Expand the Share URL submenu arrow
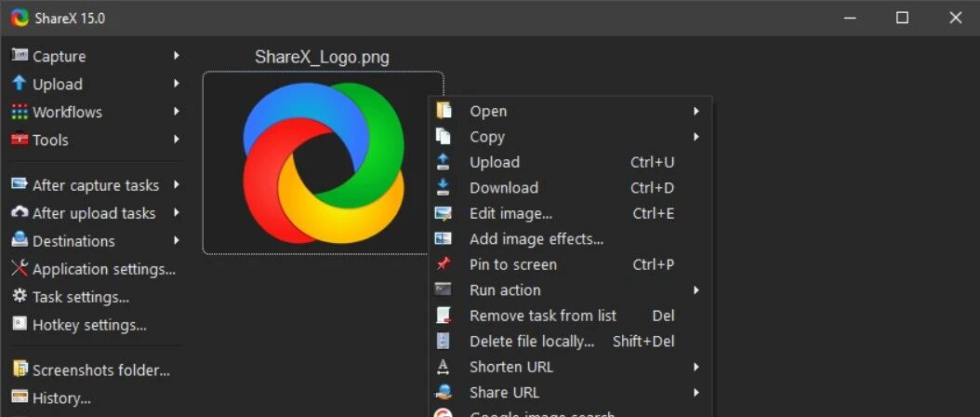The image size is (980, 417). [695, 393]
